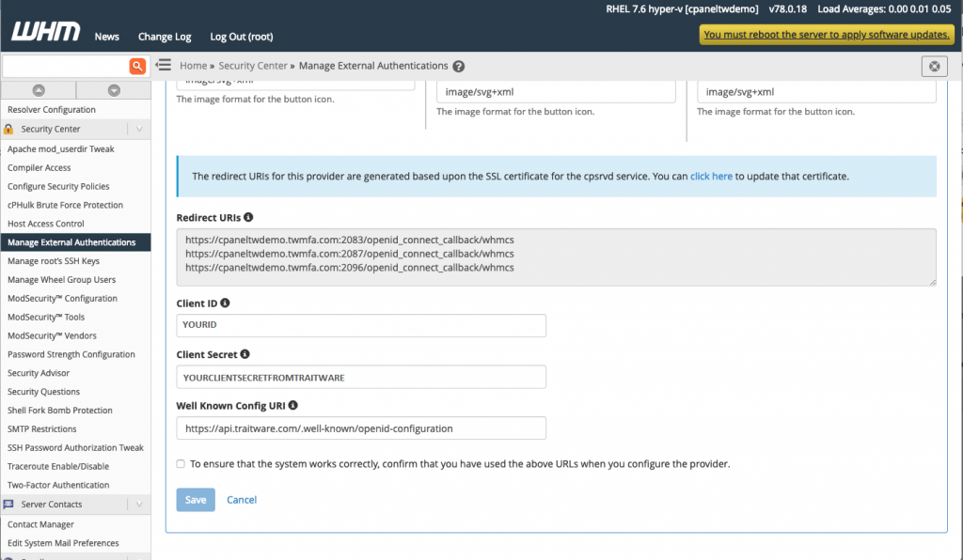Follow the 'click here' certificate link
This screenshot has width=963, height=560.
point(711,176)
